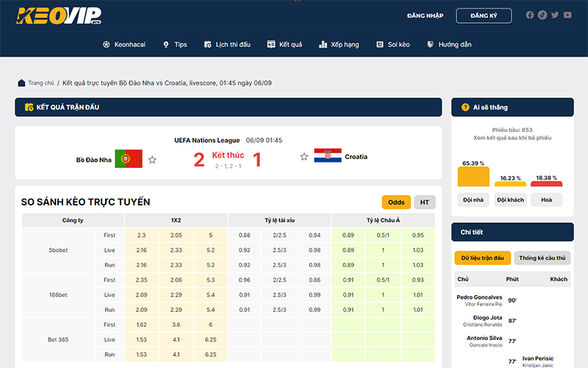Favorite Bồ Đào Nha with star
588x368 pixels.
pos(152,159)
